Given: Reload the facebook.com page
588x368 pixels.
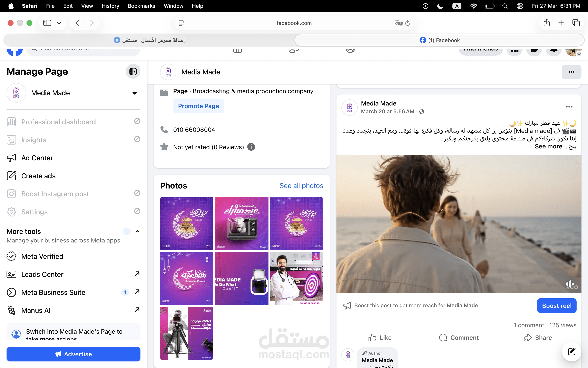Looking at the screenshot, I should click(408, 23).
